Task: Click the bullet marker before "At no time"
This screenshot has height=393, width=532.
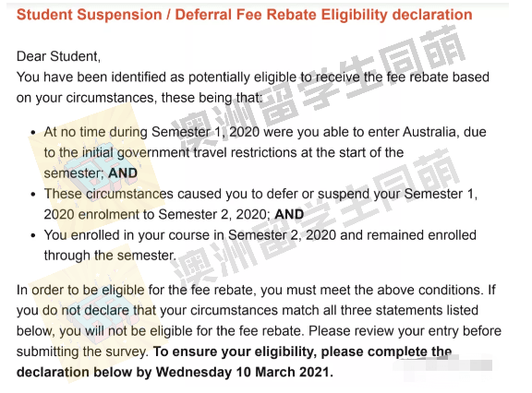Action: tap(33, 133)
